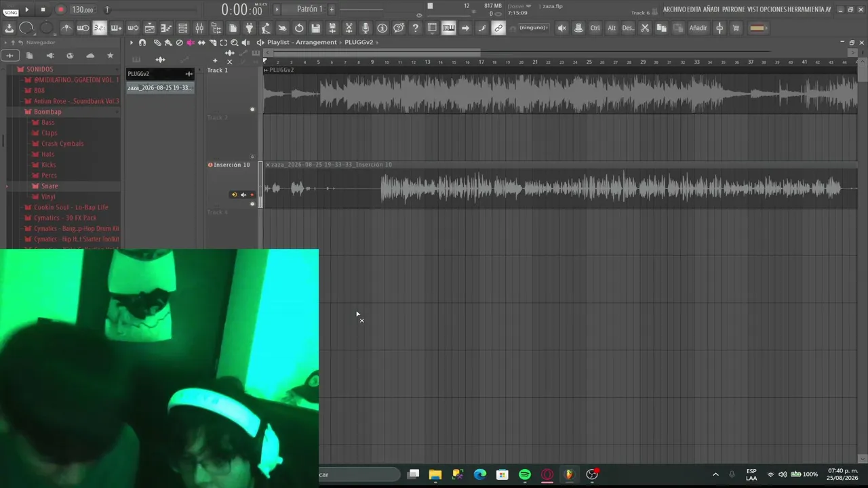The image size is (868, 488).
Task: Open the Mixer window icon
Action: 199,28
